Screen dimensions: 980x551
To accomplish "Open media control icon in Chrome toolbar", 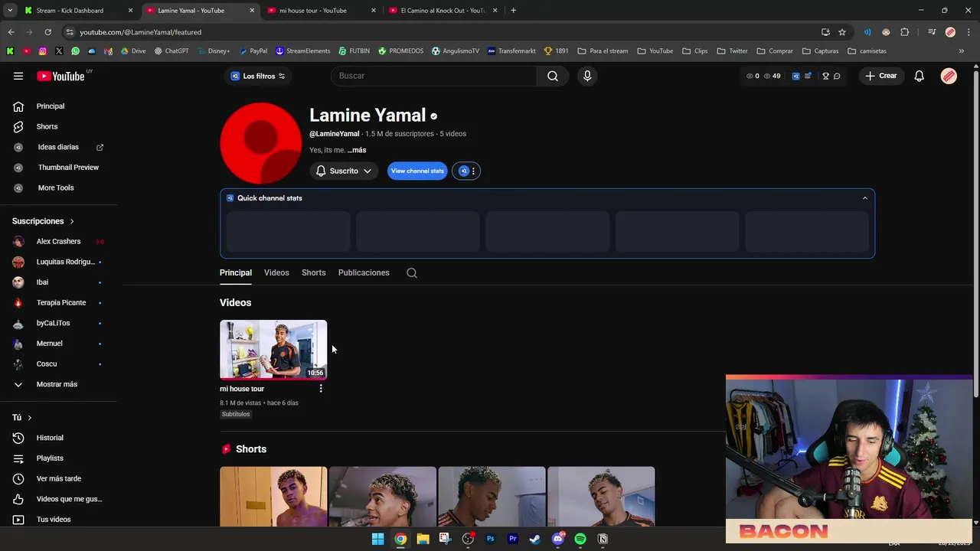I will 932,32.
